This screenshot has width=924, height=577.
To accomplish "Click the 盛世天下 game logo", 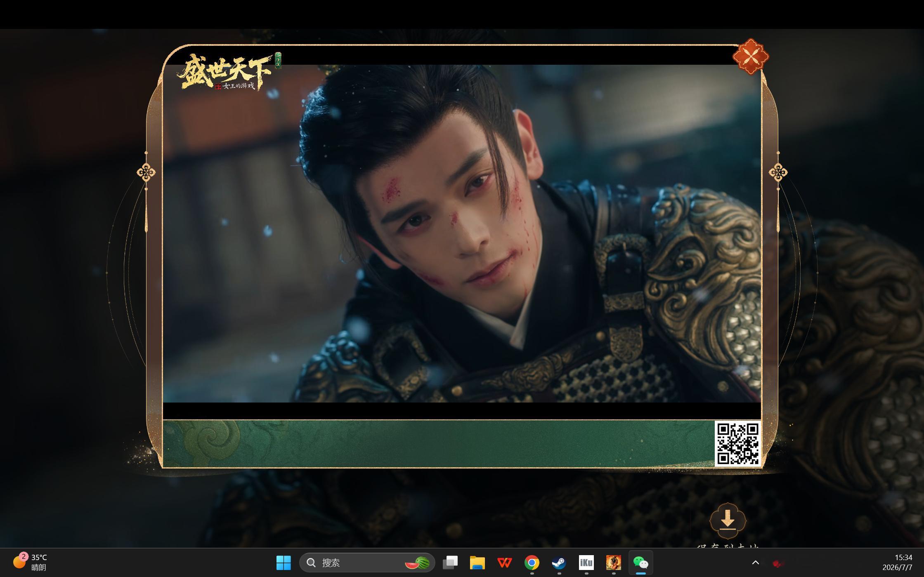I will [x=229, y=71].
